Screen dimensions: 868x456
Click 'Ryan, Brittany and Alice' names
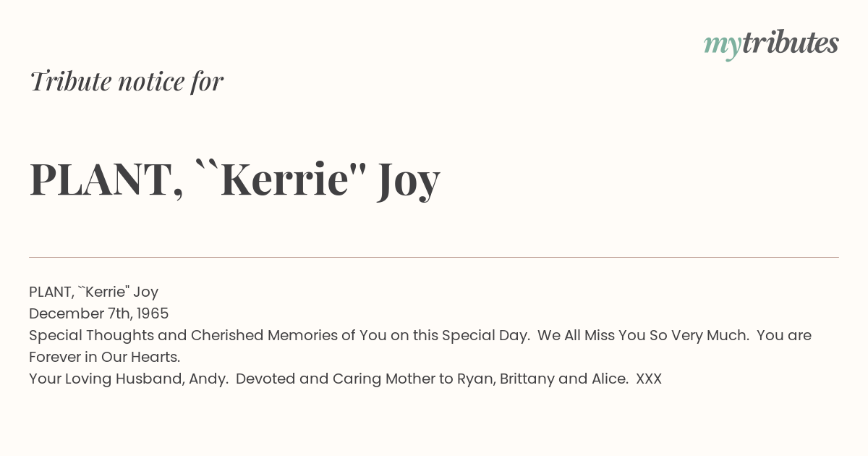click(542, 379)
